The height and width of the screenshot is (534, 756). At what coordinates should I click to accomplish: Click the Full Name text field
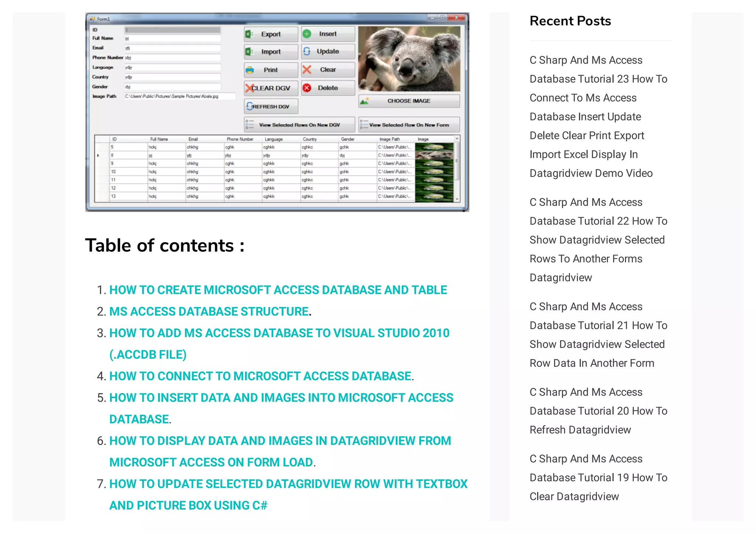pyautogui.click(x=172, y=38)
